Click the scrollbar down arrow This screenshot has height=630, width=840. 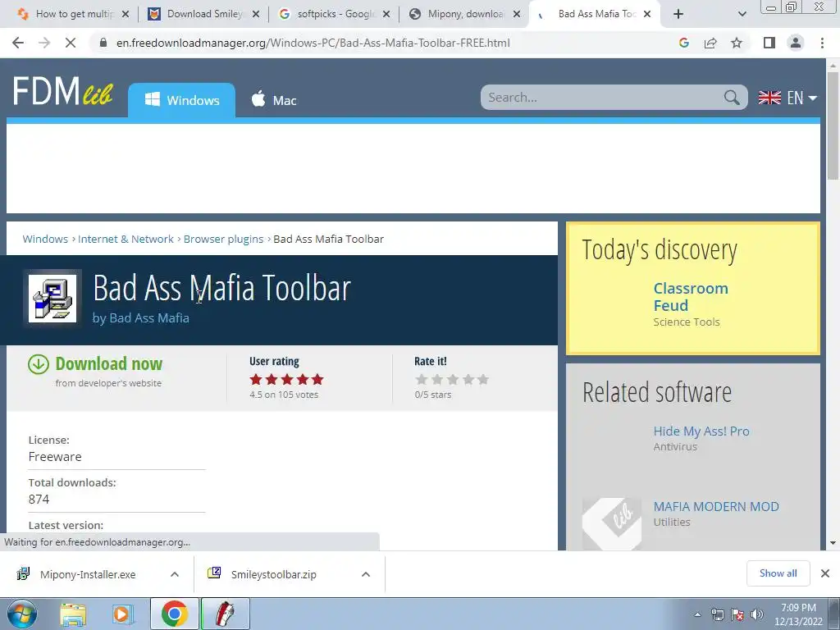click(833, 543)
